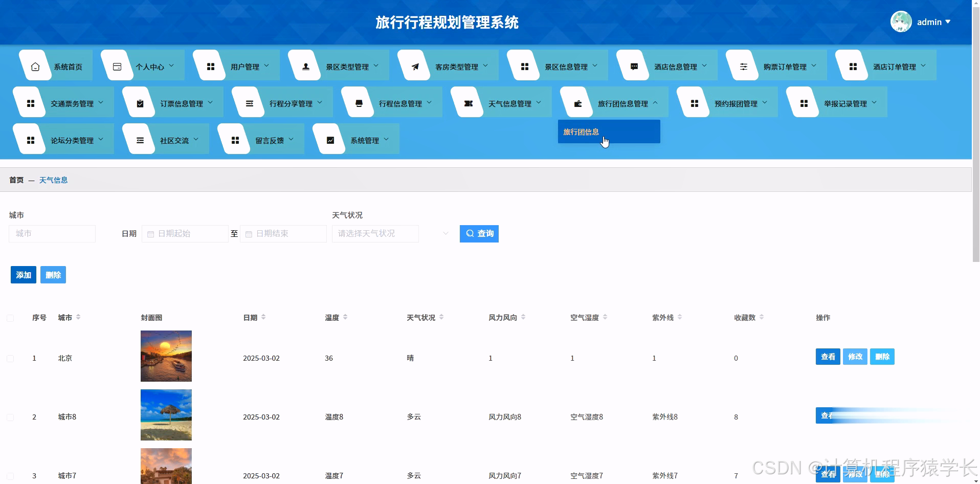Click the 添加 button
Viewport: 980px width, 484px height.
click(23, 275)
